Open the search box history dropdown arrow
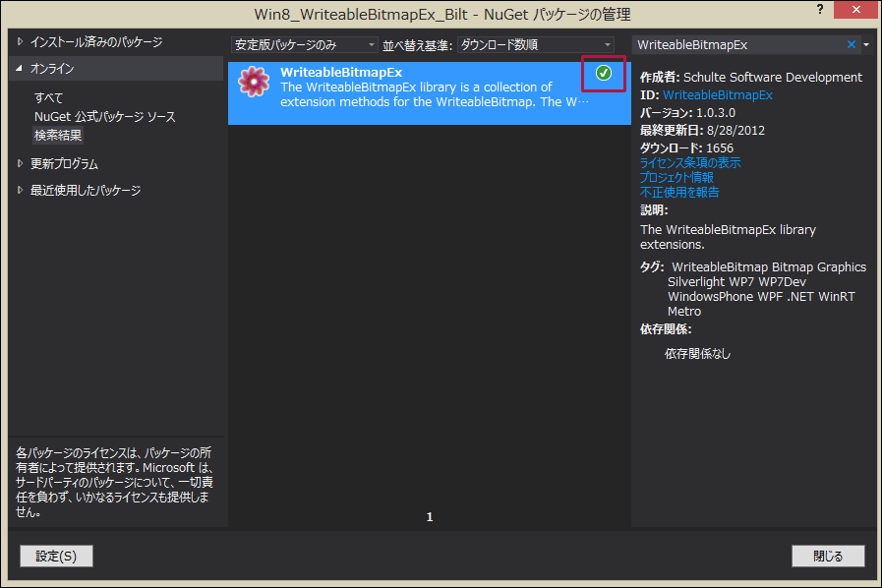The image size is (882, 588). tap(866, 44)
